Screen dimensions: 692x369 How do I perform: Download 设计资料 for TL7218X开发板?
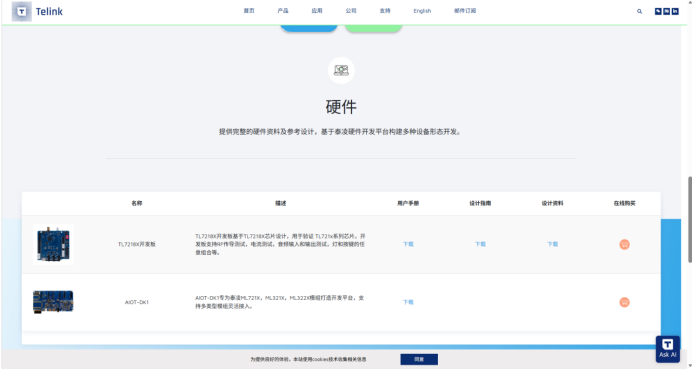click(x=553, y=244)
